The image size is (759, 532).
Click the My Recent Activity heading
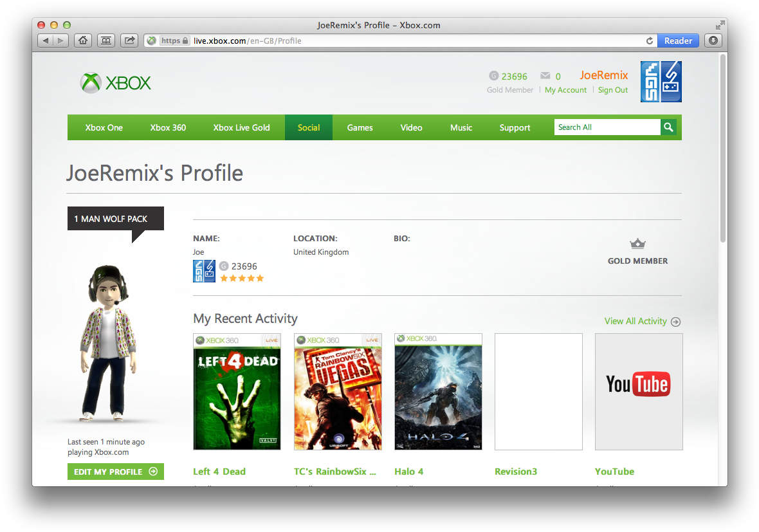[246, 318]
